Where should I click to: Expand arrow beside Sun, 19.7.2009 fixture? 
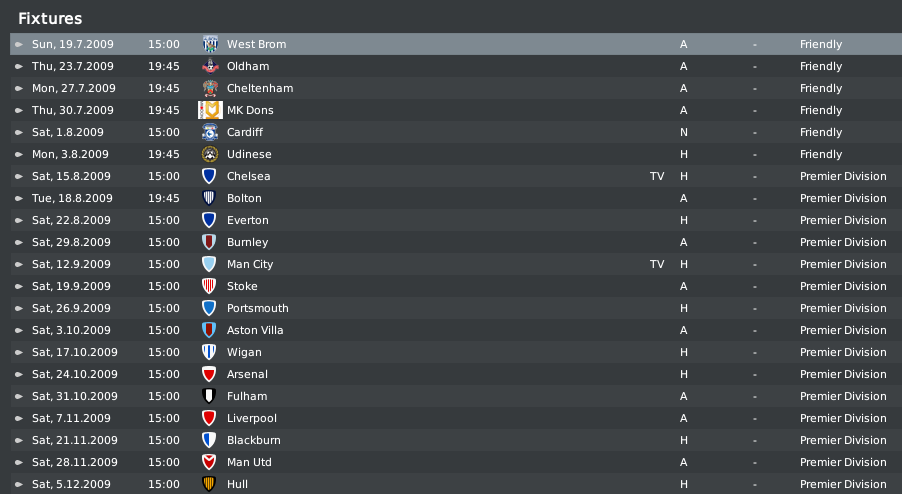[x=19, y=44]
